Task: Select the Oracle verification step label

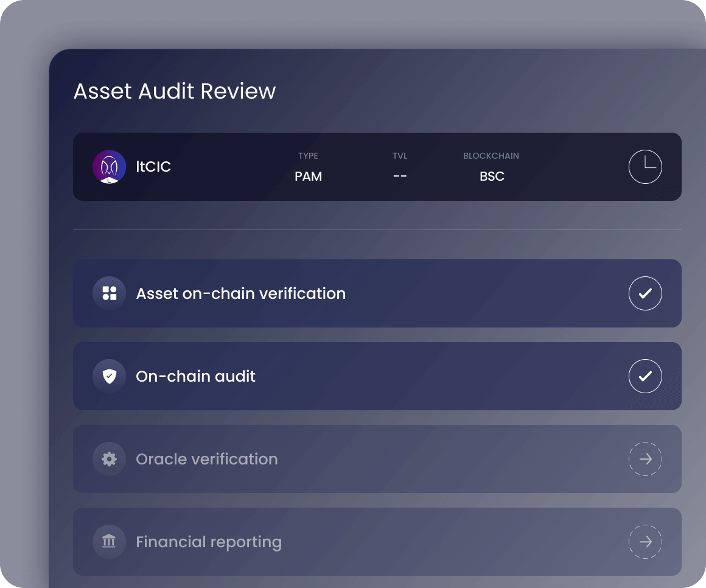Action: pos(206,459)
